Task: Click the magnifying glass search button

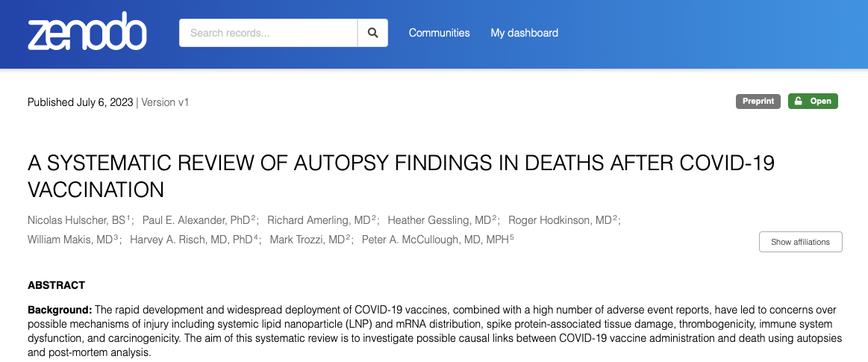Action: (372, 33)
